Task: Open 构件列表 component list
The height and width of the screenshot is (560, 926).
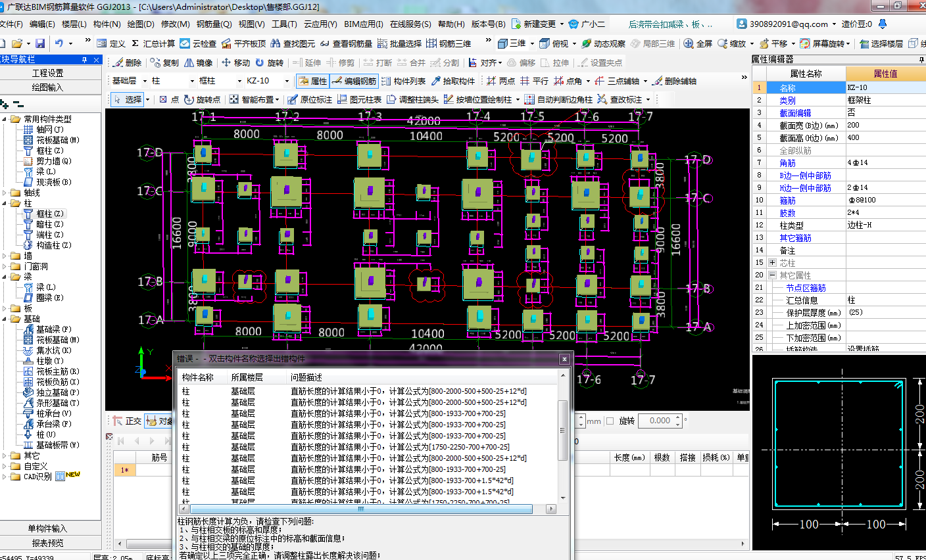Action: click(x=403, y=81)
